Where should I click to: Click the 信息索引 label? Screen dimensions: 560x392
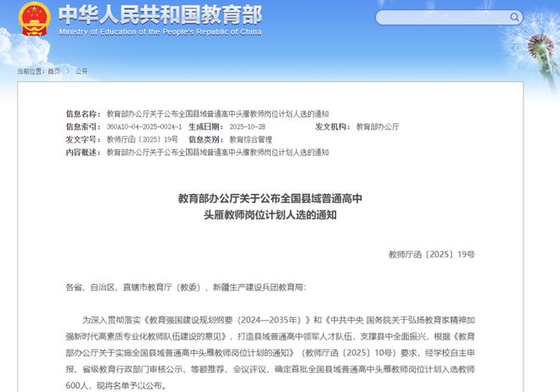83,126
